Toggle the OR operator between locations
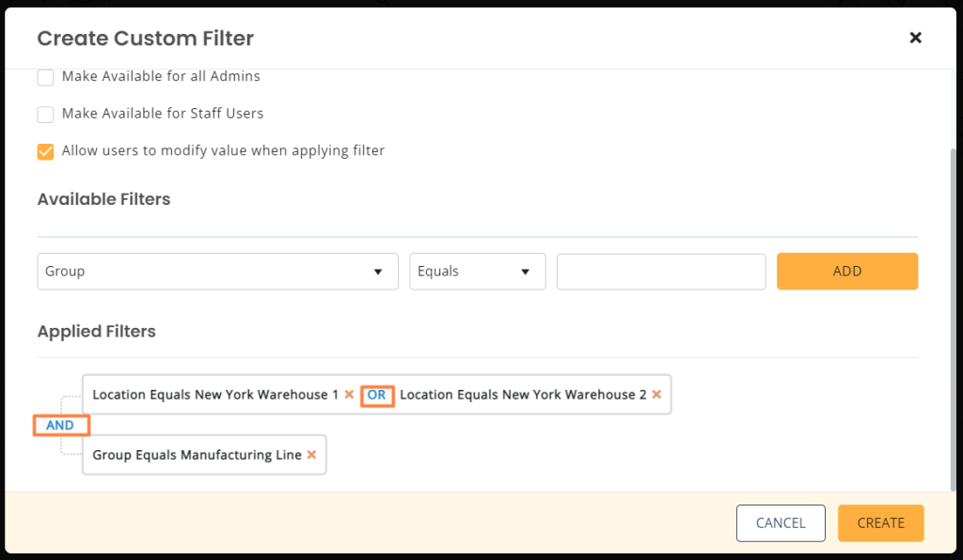 (x=377, y=395)
